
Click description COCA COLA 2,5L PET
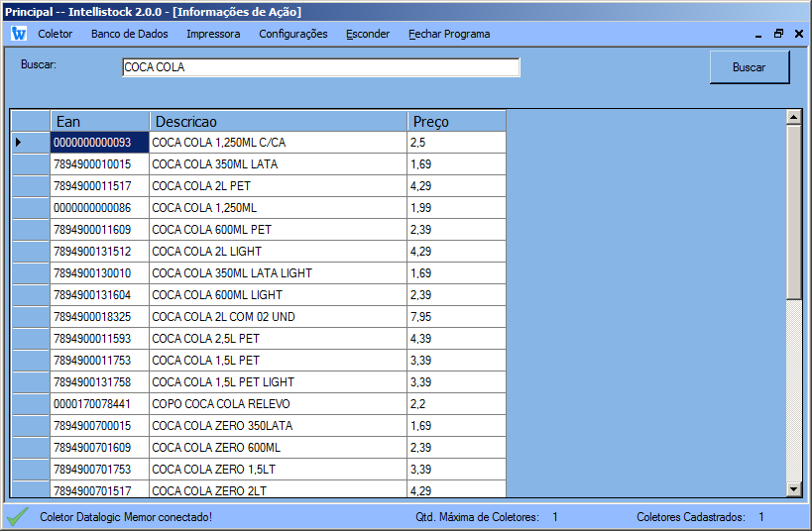(x=279, y=338)
